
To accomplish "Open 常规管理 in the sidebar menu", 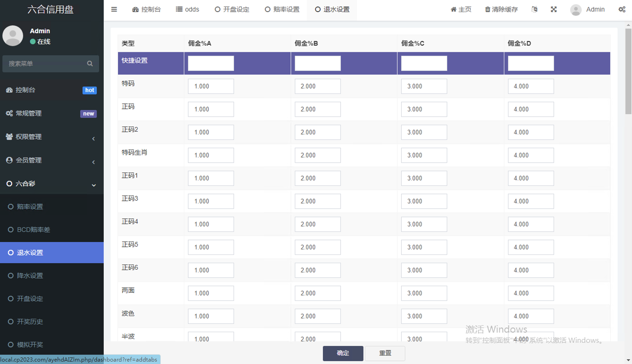I will pyautogui.click(x=52, y=113).
